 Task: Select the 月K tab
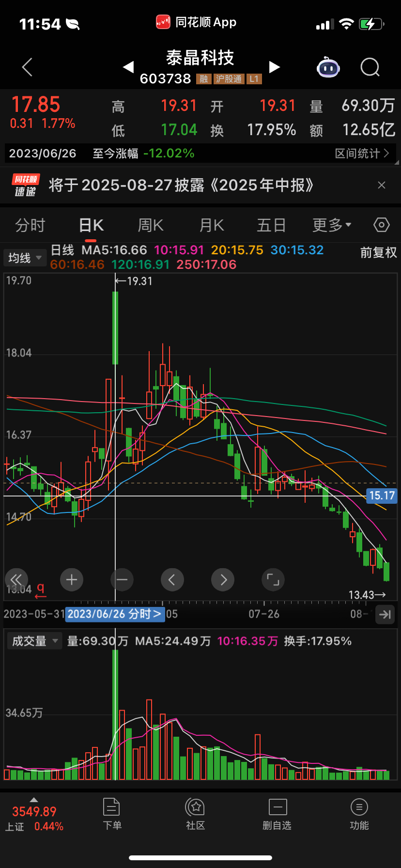point(212,225)
